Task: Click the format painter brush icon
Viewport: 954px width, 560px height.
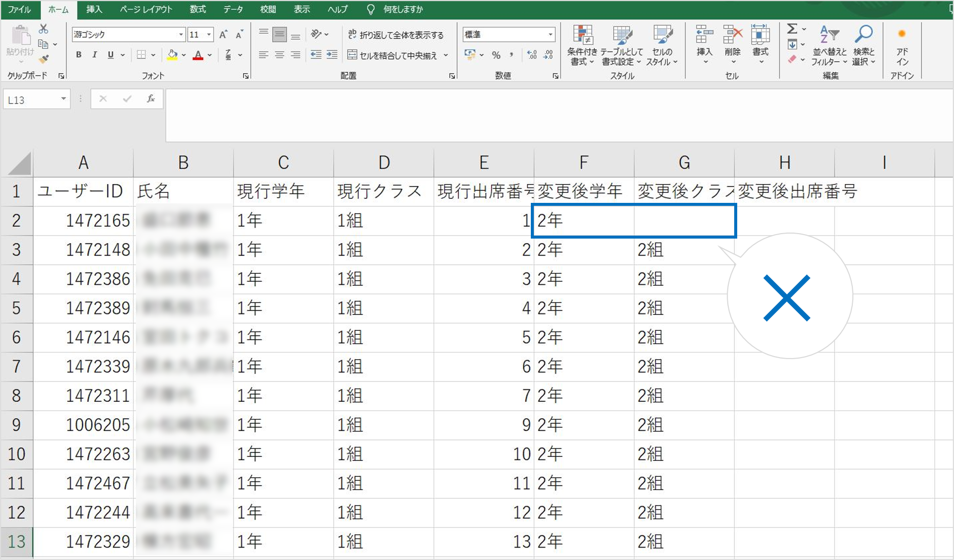Action: [x=44, y=60]
